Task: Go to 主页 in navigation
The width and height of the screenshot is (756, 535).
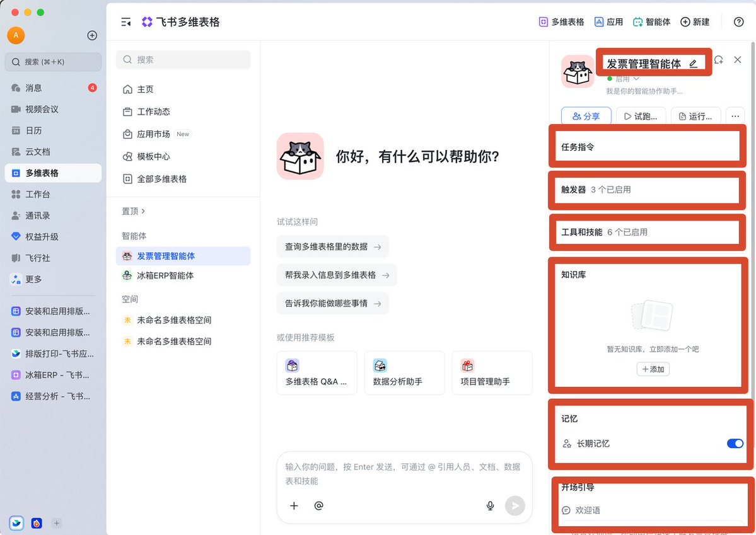Action: [x=183, y=89]
